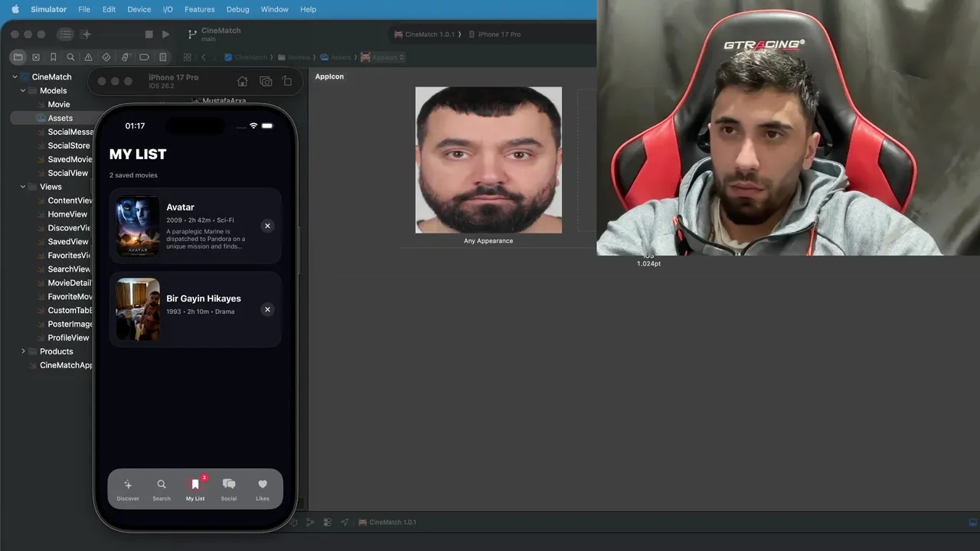Go back in Xcode editor history
Viewport: 980px width, 551px height.
click(x=204, y=57)
